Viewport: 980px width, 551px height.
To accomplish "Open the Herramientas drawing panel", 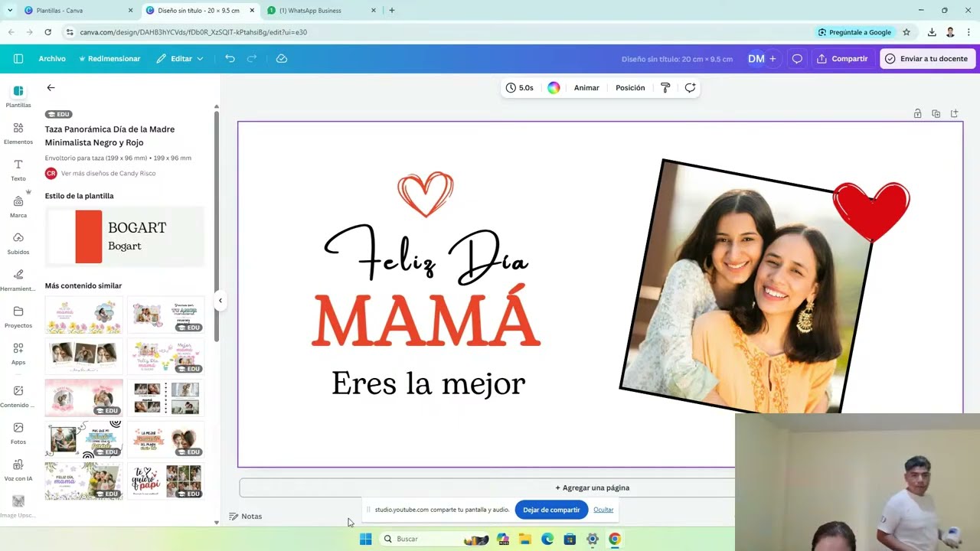I will 18,280.
